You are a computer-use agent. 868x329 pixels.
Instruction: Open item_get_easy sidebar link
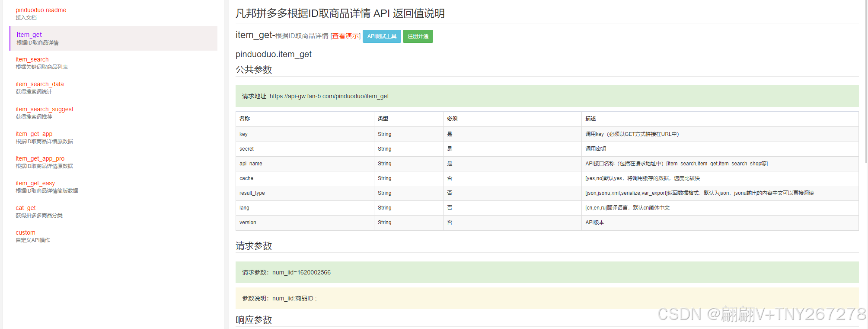[35, 183]
